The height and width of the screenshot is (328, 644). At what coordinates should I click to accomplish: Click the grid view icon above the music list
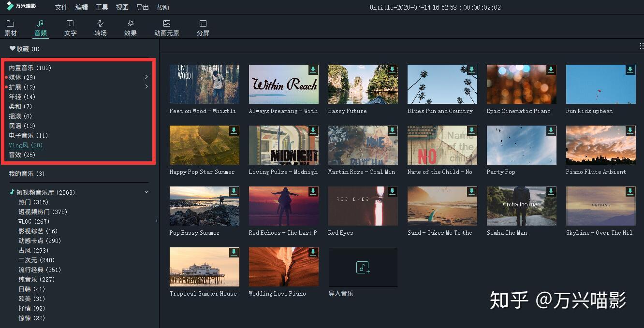pos(641,46)
